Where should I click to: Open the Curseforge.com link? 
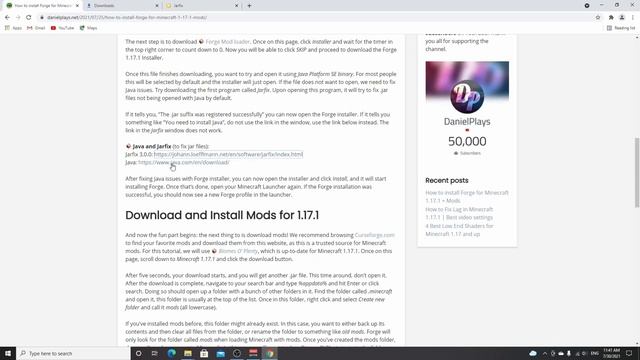(375, 235)
